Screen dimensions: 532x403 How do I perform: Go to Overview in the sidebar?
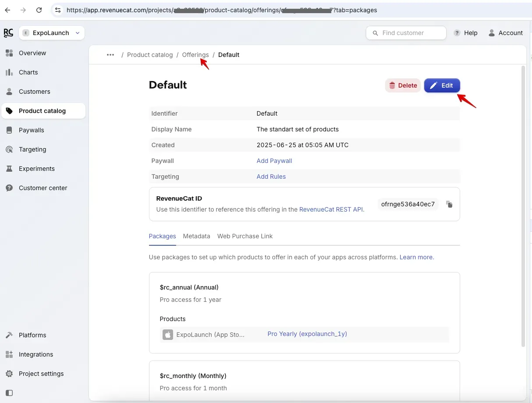(x=43, y=53)
